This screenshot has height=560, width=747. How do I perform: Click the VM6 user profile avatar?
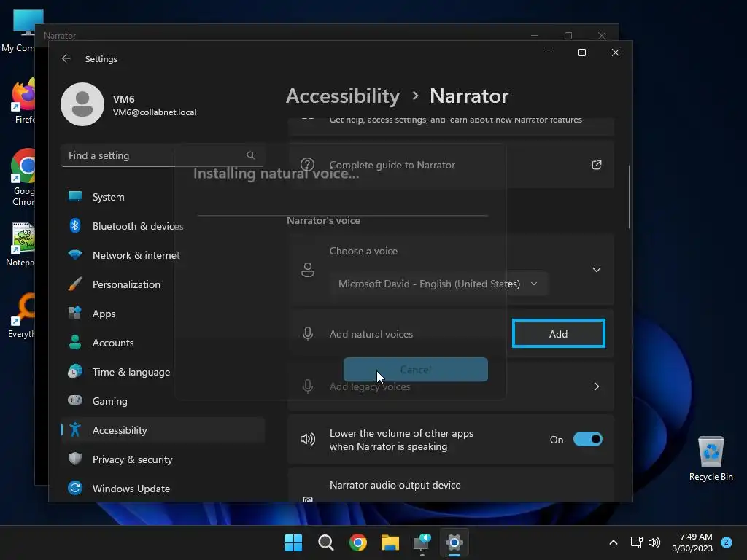pos(82,104)
